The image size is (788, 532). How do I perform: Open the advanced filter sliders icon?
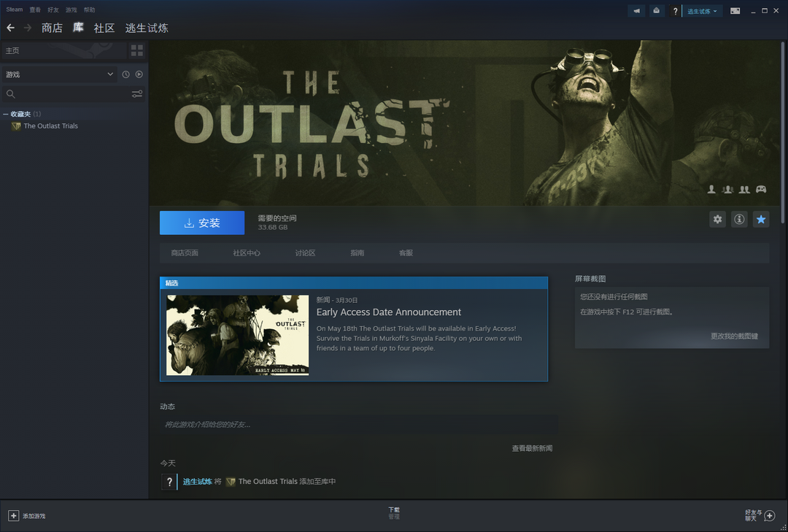coord(137,94)
